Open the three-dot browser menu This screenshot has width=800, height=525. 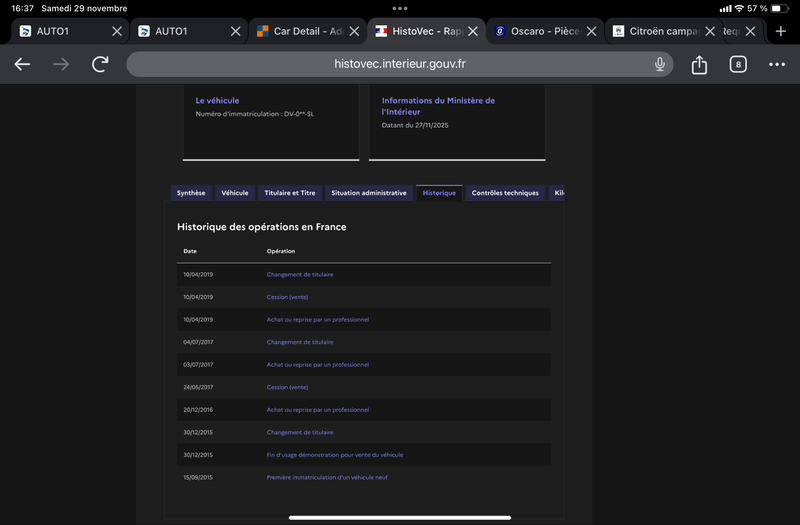(777, 64)
